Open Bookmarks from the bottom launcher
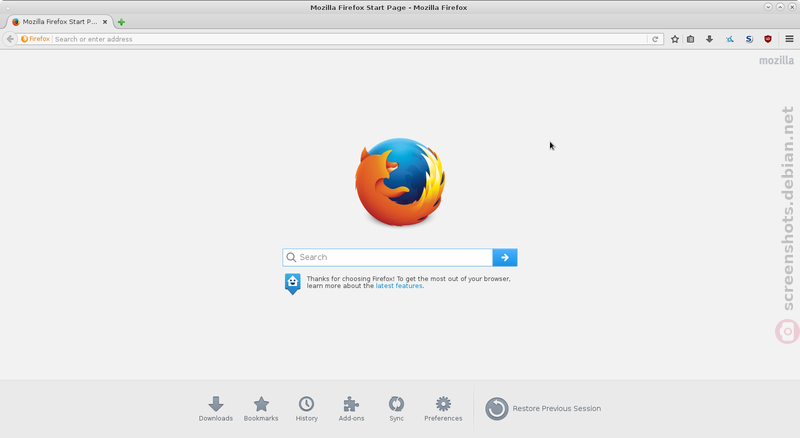 pos(261,409)
